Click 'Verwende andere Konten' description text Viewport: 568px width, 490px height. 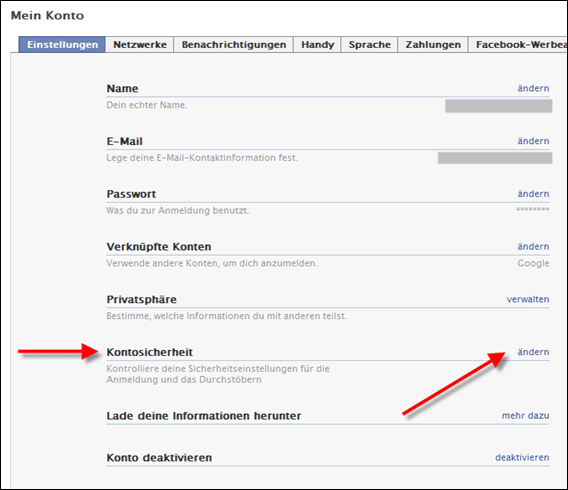coord(212,263)
